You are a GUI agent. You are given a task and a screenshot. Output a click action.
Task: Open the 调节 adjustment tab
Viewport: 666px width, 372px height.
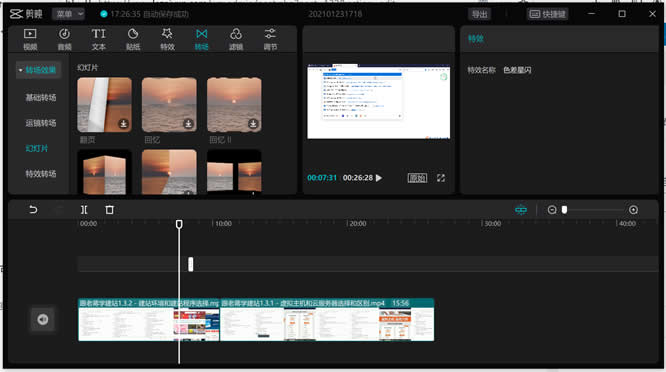click(270, 39)
